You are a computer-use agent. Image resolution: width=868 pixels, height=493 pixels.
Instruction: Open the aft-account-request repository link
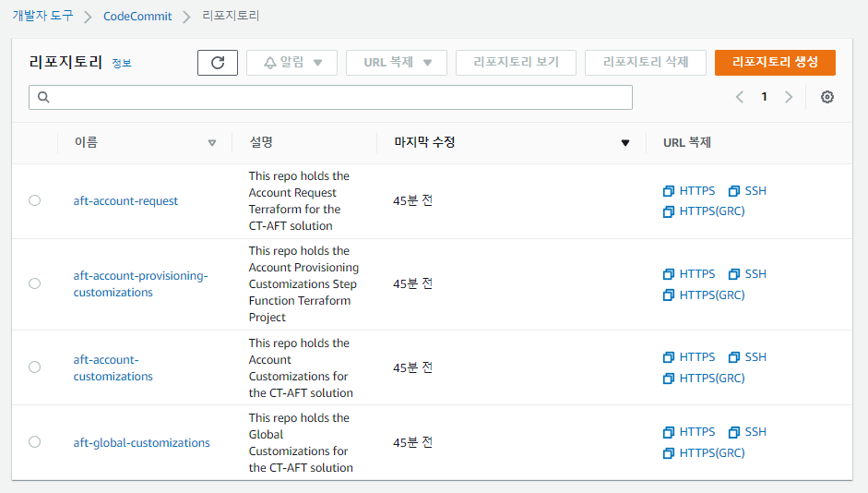125,200
